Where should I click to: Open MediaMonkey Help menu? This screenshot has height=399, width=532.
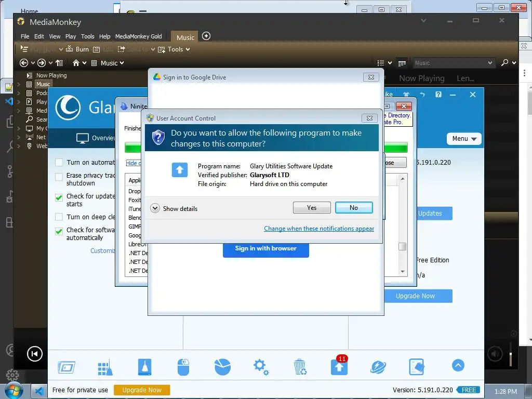[104, 36]
